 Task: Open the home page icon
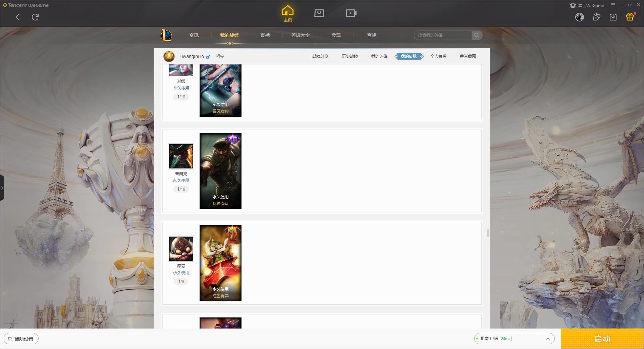288,13
